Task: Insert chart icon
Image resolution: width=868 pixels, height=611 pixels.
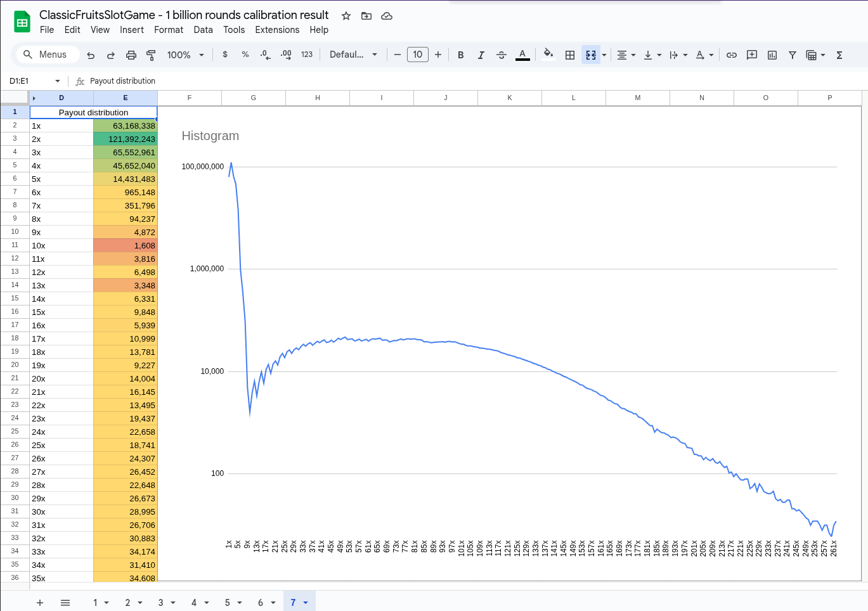Action: point(772,55)
